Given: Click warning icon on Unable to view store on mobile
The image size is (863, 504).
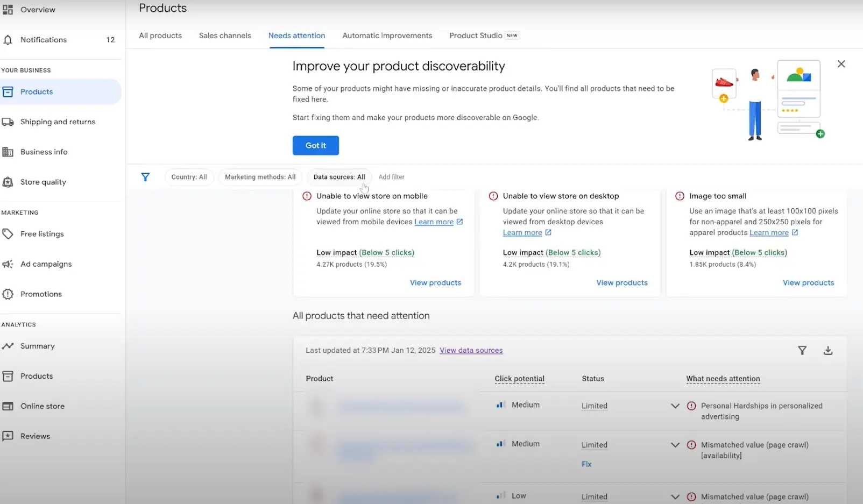Looking at the screenshot, I should tap(307, 196).
